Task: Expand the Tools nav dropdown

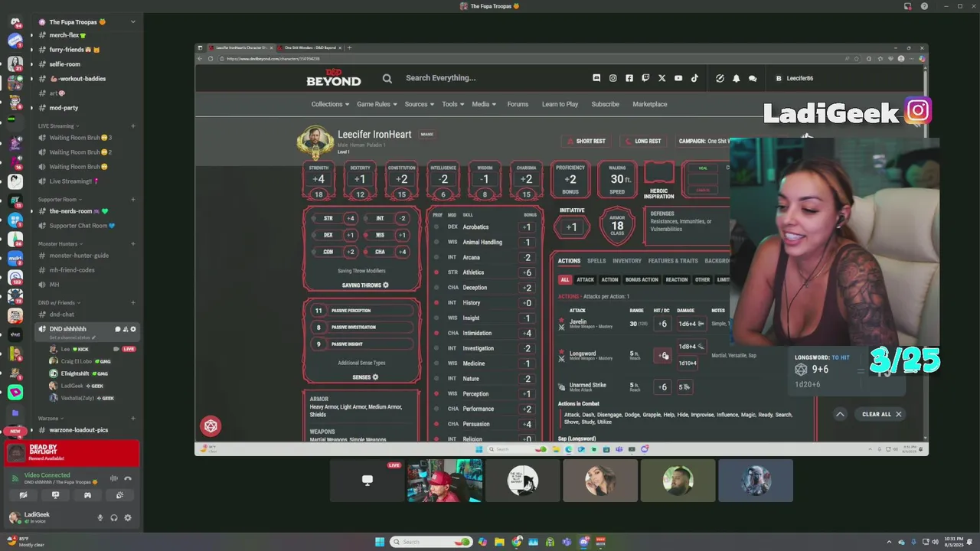Action: click(453, 104)
